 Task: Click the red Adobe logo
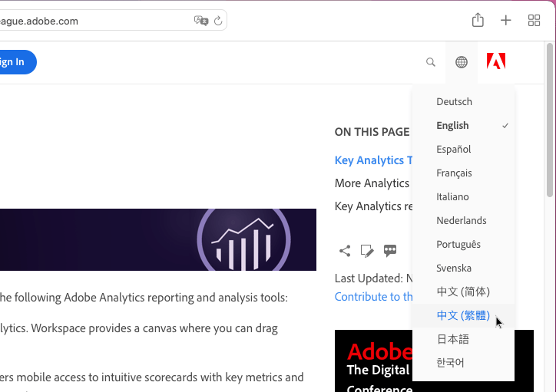click(496, 61)
